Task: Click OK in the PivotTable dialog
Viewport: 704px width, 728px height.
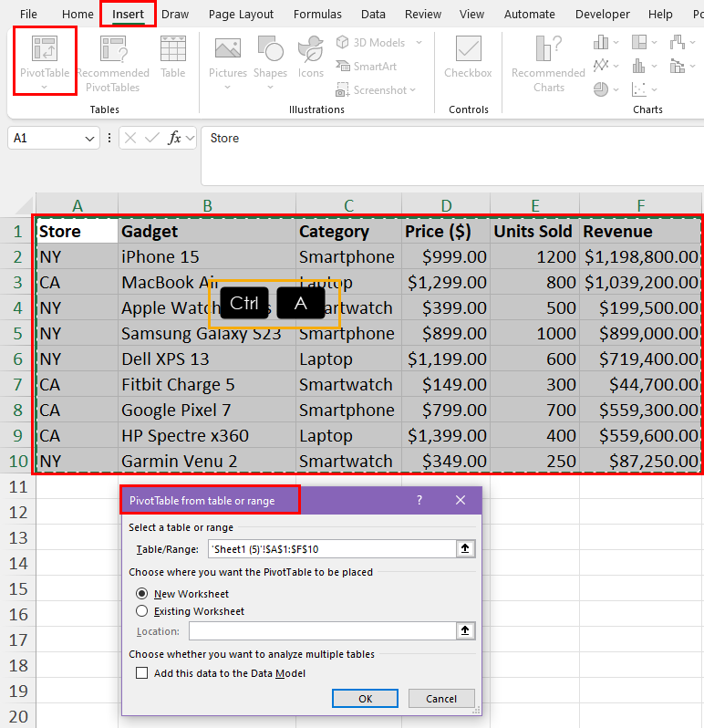Action: point(365,698)
